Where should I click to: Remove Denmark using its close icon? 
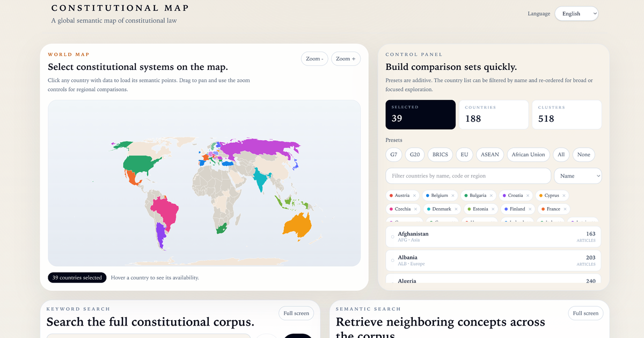pyautogui.click(x=456, y=209)
